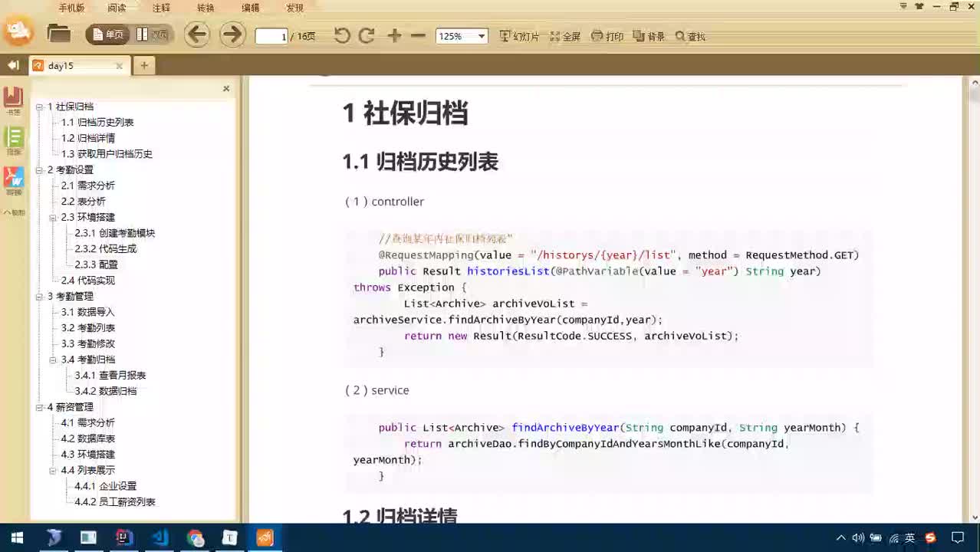
Task: Collapse the '2 考勤设置' tree node
Action: point(39,169)
